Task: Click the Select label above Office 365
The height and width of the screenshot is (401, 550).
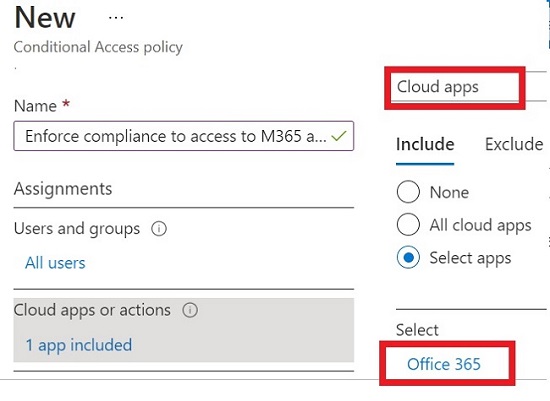Action: tap(417, 330)
